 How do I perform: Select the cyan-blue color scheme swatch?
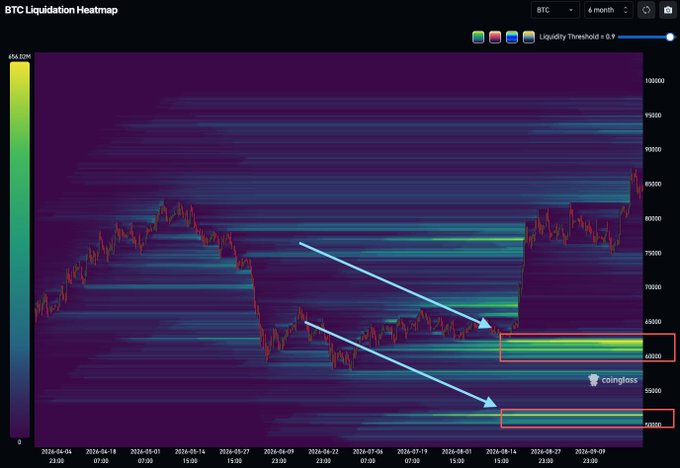coord(512,37)
